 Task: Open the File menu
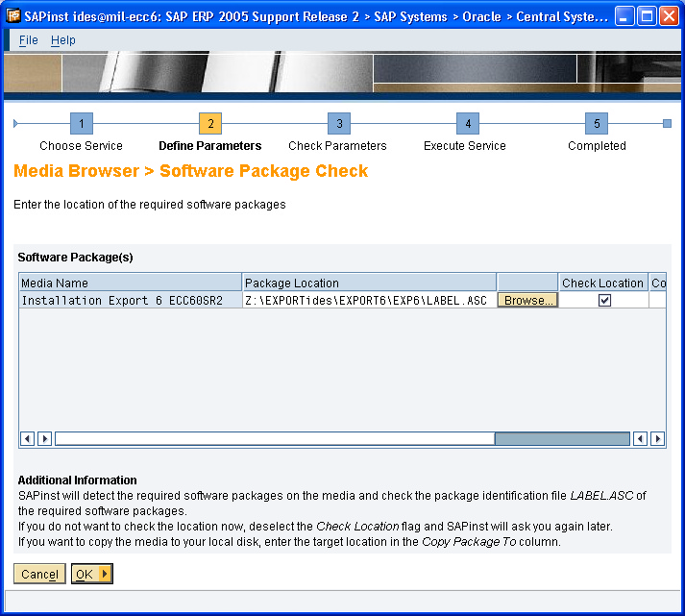[29, 40]
